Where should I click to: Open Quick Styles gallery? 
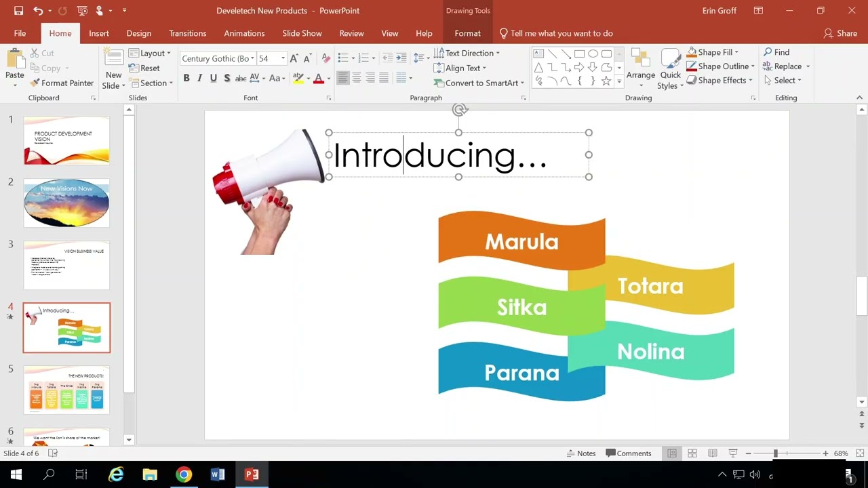[670, 69]
